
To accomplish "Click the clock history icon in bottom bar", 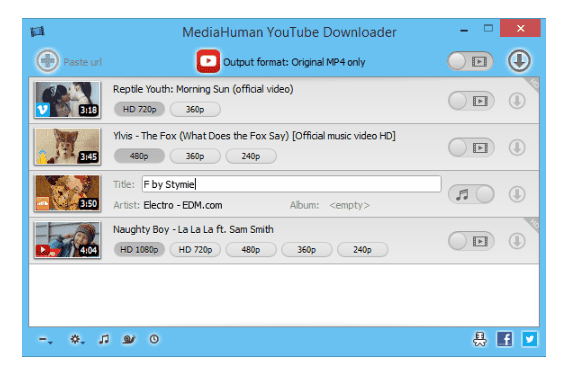I will [x=154, y=339].
